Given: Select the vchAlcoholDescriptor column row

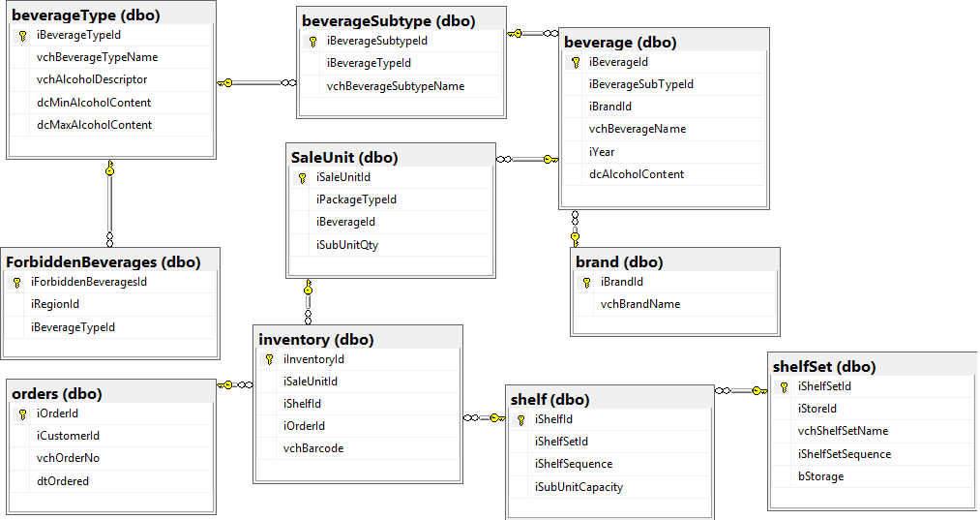Looking at the screenshot, I should pos(92,79).
